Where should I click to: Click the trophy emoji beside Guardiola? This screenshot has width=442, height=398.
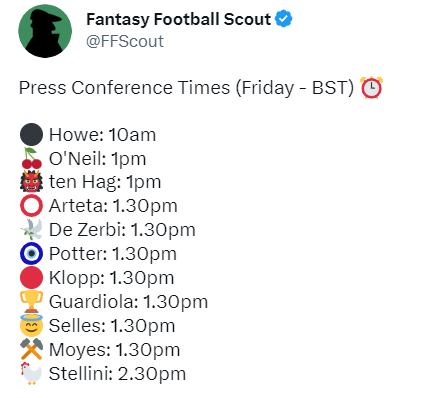pyautogui.click(x=31, y=302)
